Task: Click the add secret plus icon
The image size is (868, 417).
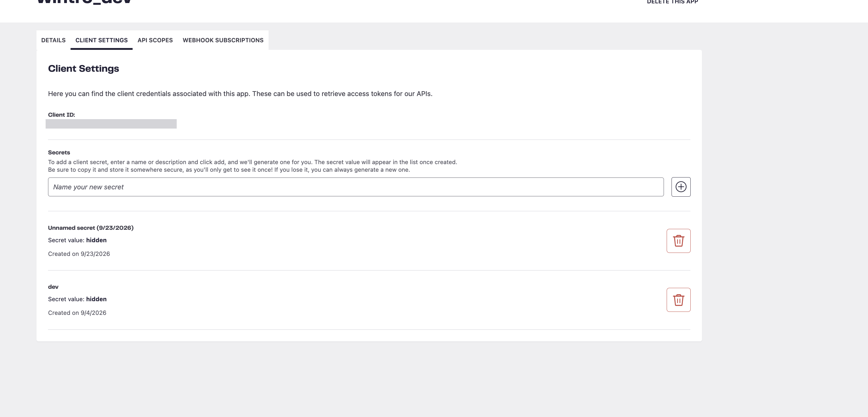Action: pyautogui.click(x=681, y=187)
